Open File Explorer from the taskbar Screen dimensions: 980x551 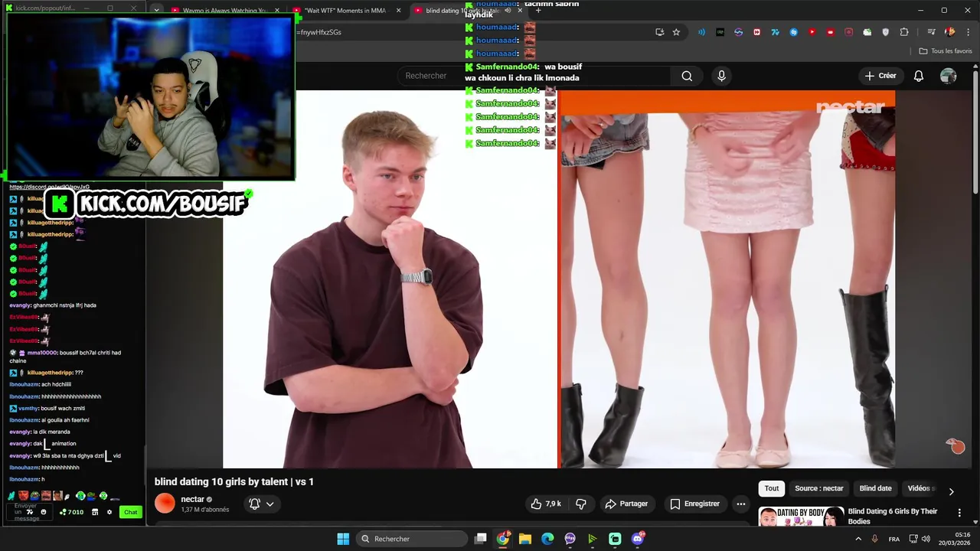[x=524, y=539]
